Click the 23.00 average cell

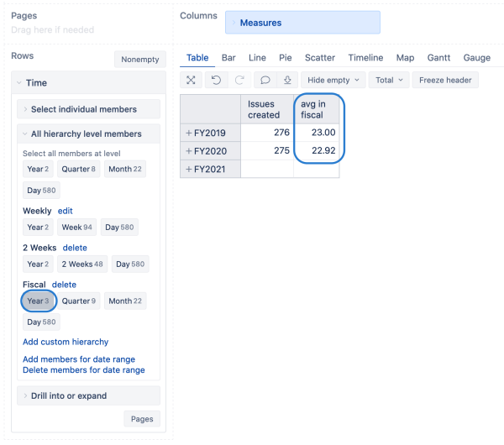tap(317, 133)
